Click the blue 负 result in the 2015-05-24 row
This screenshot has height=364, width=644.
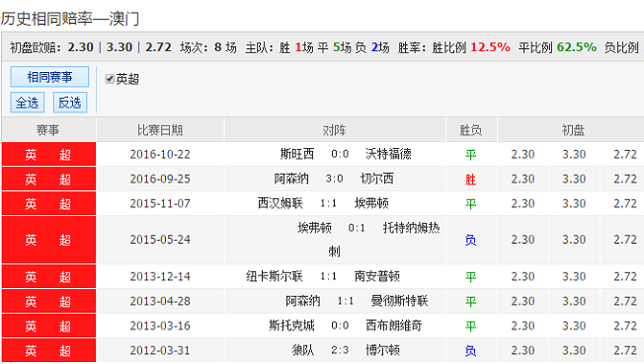point(471,240)
